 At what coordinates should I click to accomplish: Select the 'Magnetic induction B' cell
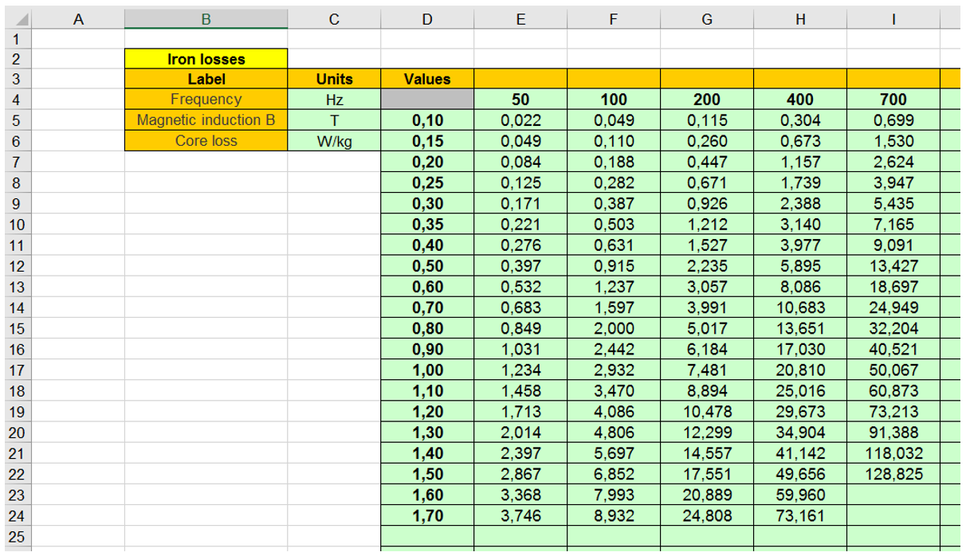point(206,120)
